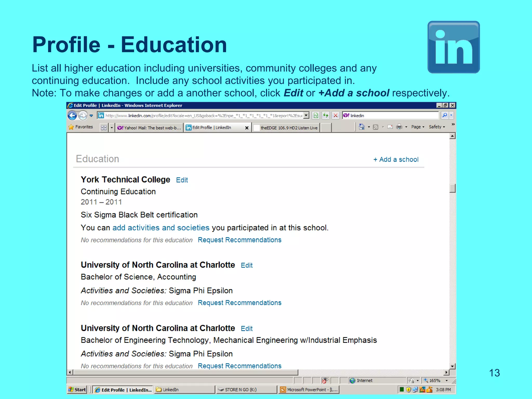Click the horizontal scrollbar left arrow
The height and width of the screenshot is (399, 532).
70,373
